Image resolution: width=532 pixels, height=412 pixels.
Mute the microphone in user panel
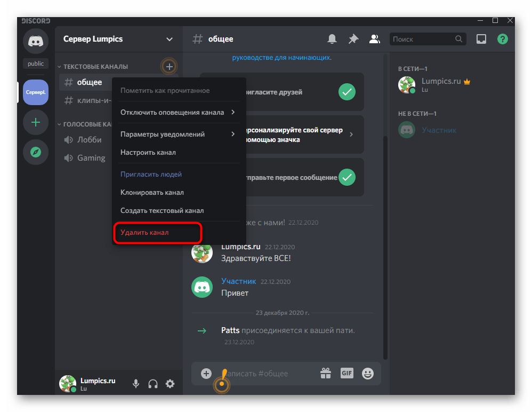[136, 384]
